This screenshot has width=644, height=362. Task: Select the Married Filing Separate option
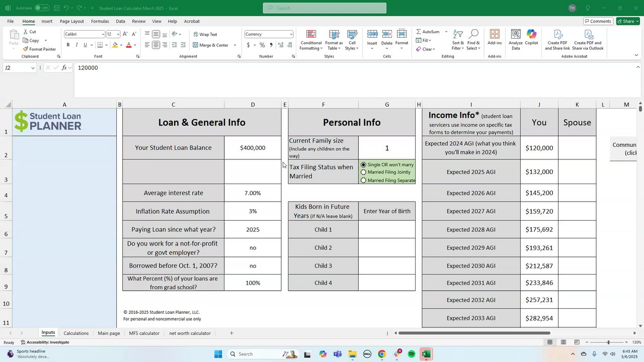363,180
